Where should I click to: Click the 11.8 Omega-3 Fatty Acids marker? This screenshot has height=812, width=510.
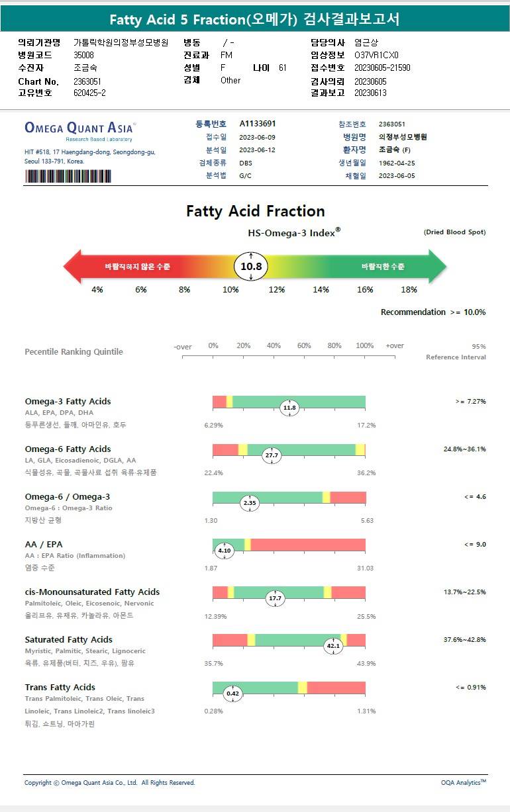point(289,408)
